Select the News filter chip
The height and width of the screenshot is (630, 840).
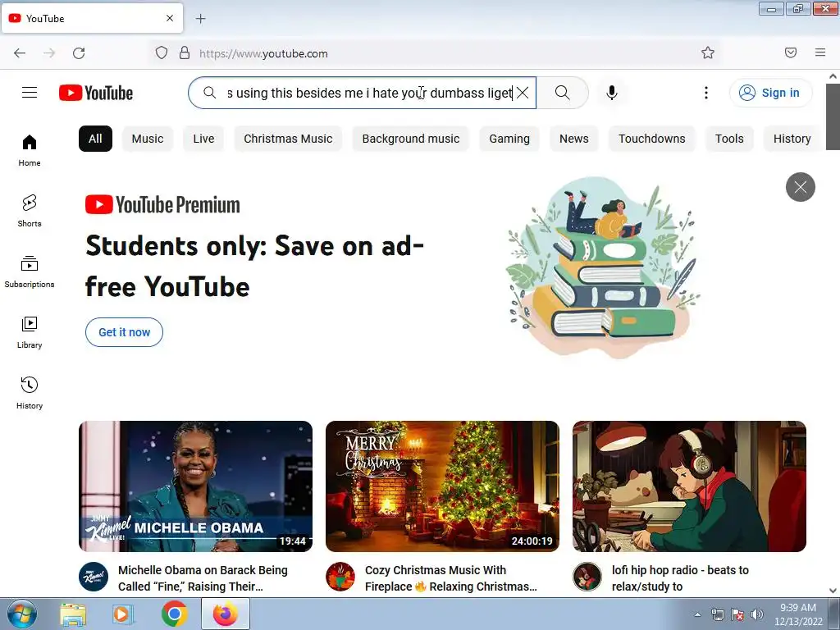[x=573, y=139]
